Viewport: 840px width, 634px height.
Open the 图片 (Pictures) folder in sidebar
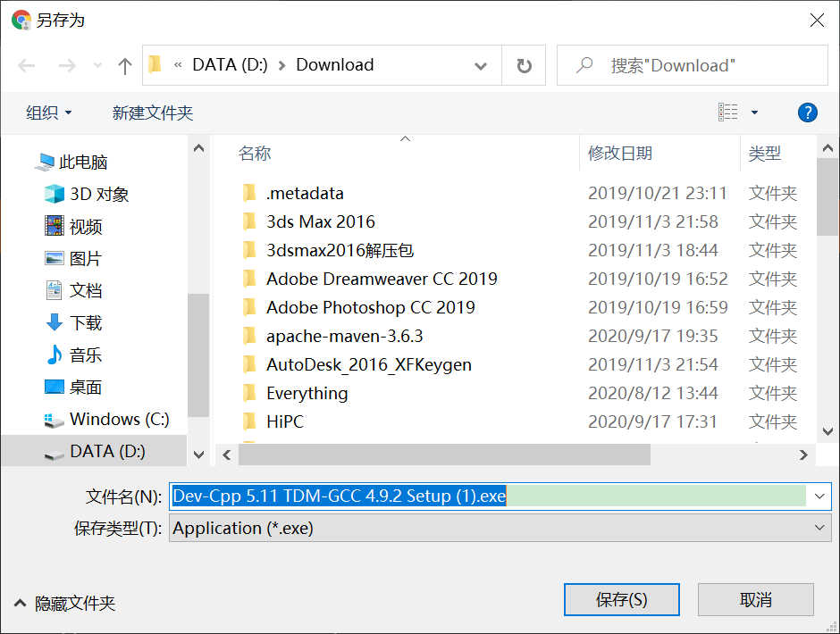(85, 258)
